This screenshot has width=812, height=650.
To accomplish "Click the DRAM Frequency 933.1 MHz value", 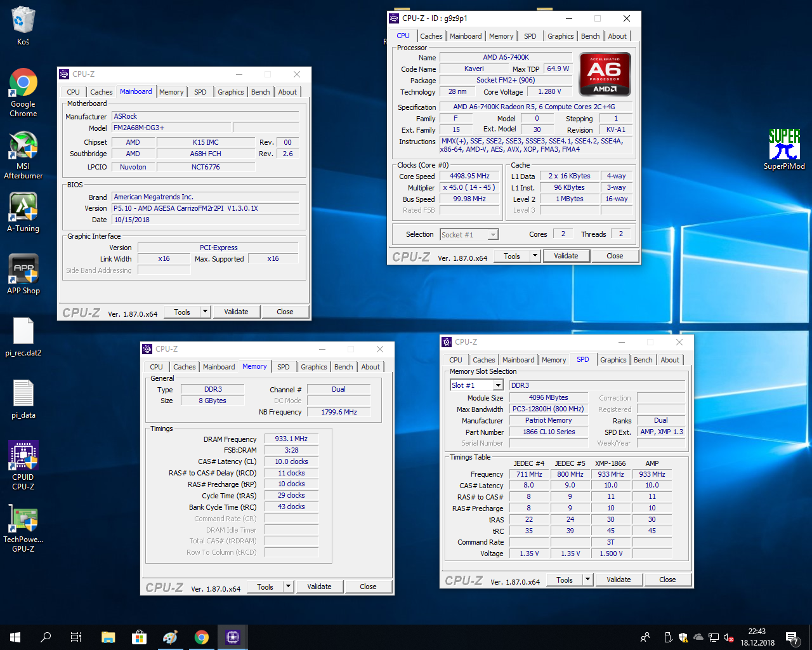I will point(291,439).
